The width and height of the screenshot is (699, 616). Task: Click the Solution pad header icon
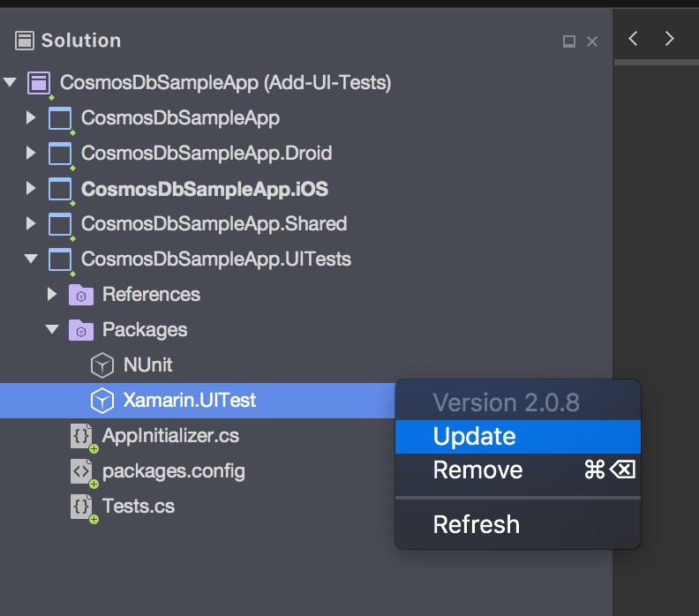(25, 41)
